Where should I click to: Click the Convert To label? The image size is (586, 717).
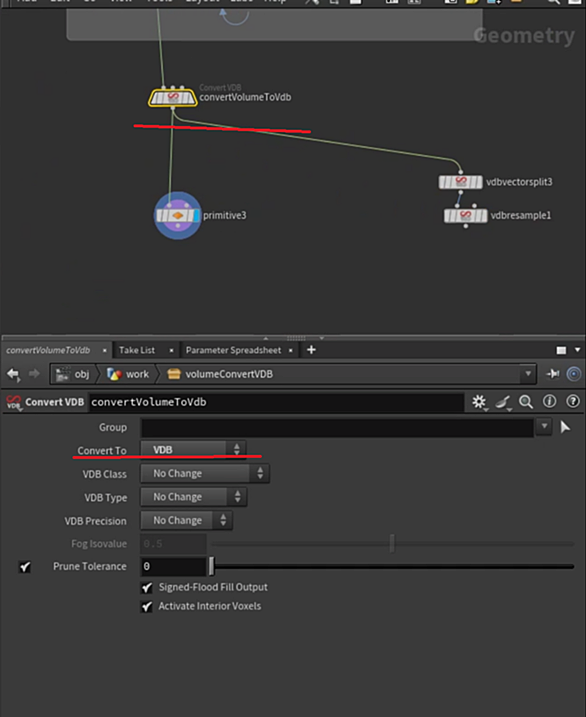[101, 451]
